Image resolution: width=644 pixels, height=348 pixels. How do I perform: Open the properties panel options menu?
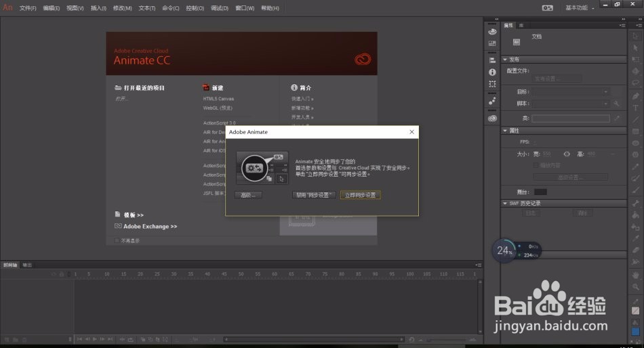coord(622,26)
